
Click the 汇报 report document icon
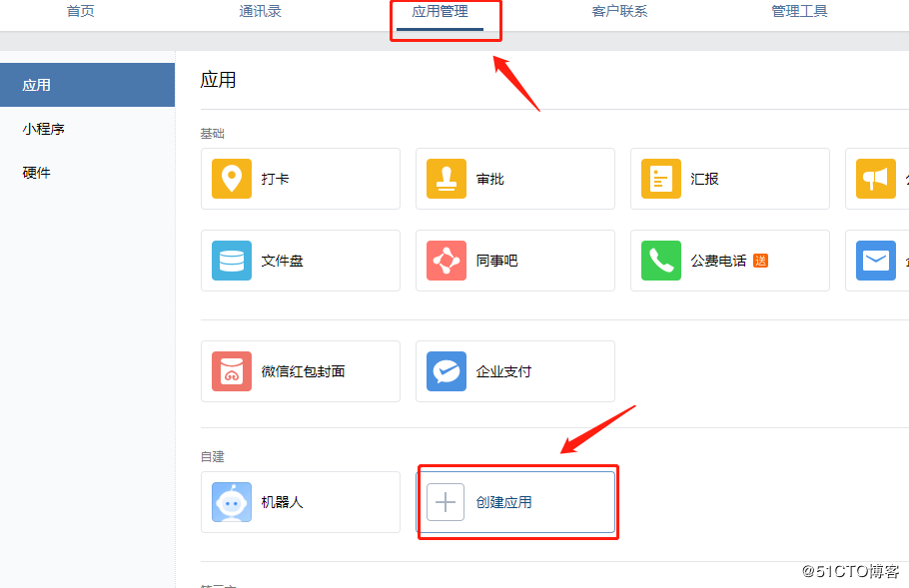tap(661, 179)
